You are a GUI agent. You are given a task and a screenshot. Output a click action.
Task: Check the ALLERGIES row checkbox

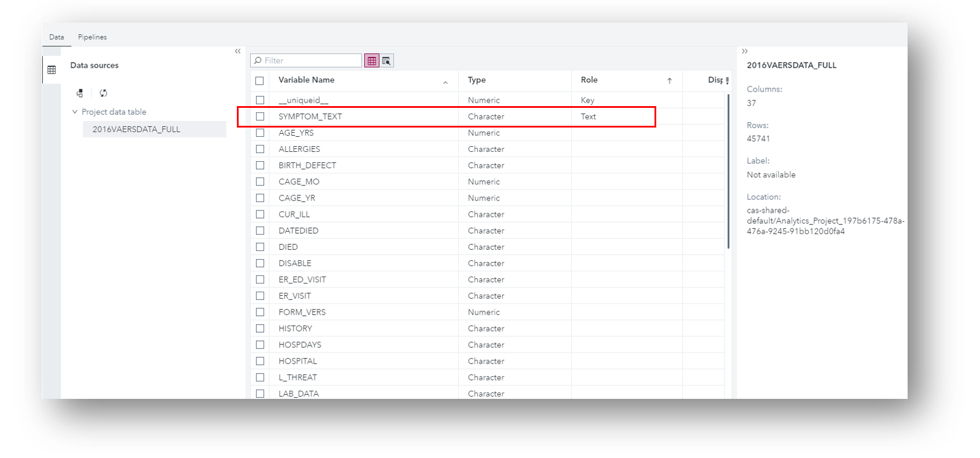(260, 149)
